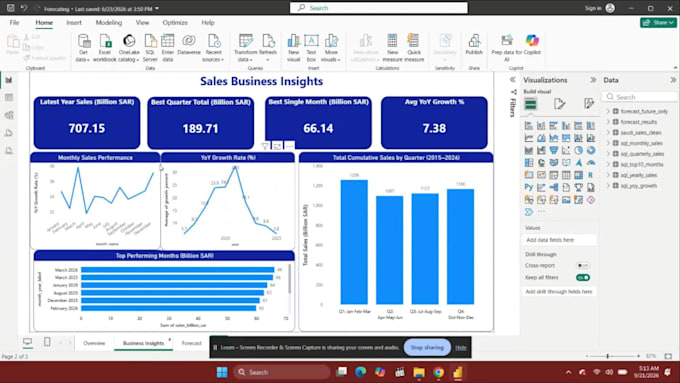Expand the forecast_results table
680x383 pixels.
coord(608,122)
